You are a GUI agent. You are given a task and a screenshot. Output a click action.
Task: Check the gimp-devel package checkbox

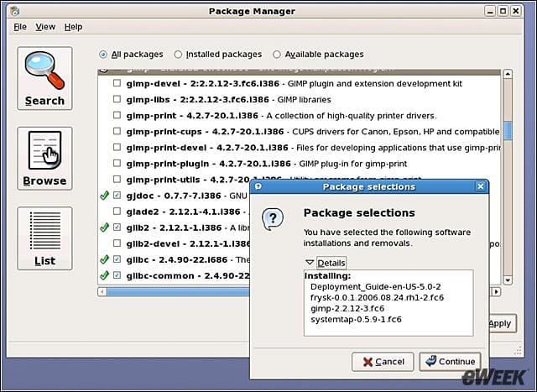pyautogui.click(x=117, y=83)
